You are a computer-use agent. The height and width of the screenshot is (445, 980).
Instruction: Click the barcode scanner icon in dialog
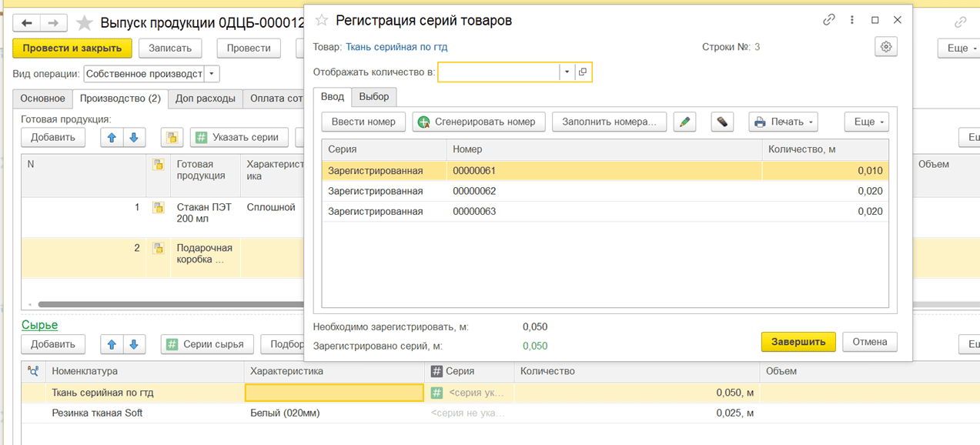721,122
